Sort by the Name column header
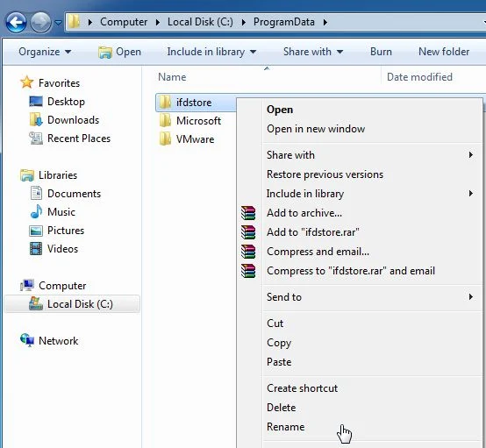486x448 pixels. click(172, 77)
